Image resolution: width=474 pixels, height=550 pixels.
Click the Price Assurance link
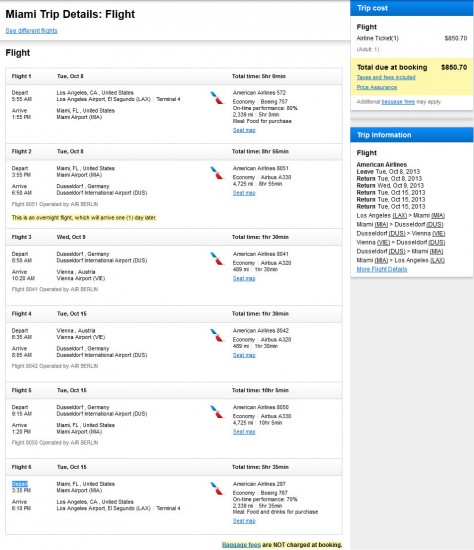tap(377, 87)
